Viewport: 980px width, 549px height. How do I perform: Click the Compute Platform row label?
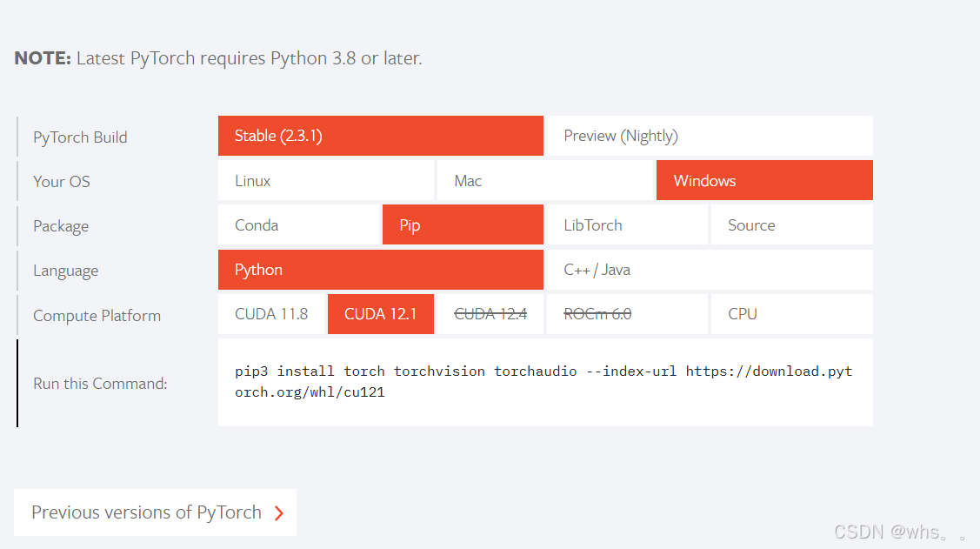point(97,315)
